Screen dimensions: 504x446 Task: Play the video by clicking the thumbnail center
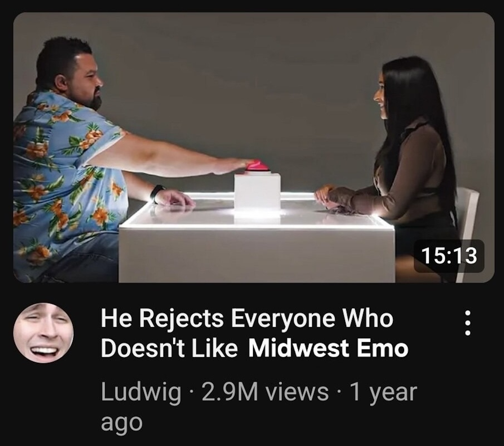click(x=254, y=147)
